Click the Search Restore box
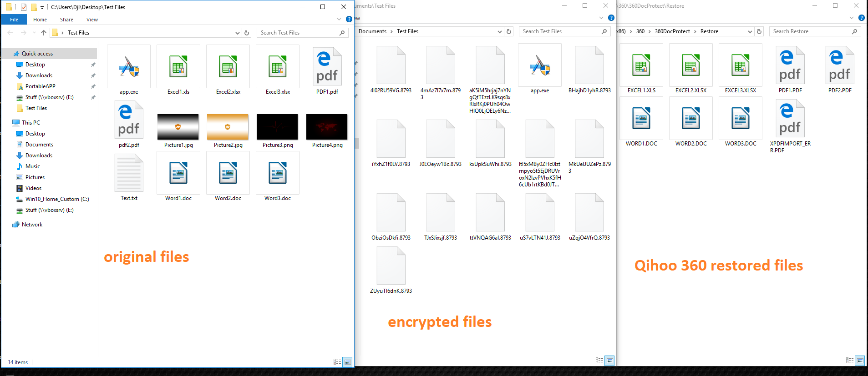Image resolution: width=868 pixels, height=376 pixels. click(815, 31)
